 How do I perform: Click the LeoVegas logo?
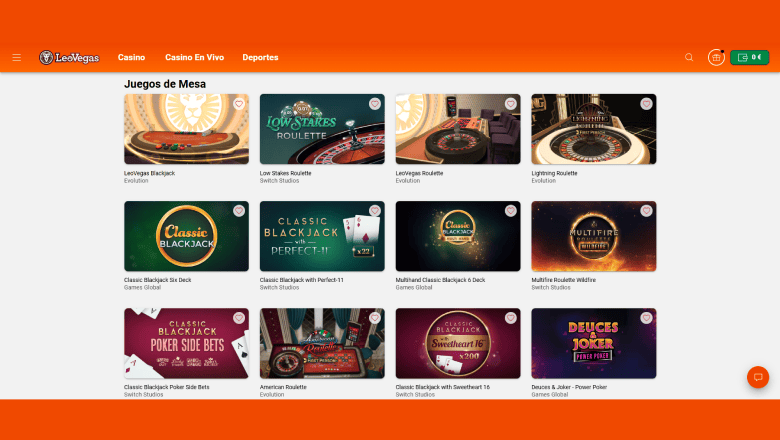(69, 58)
